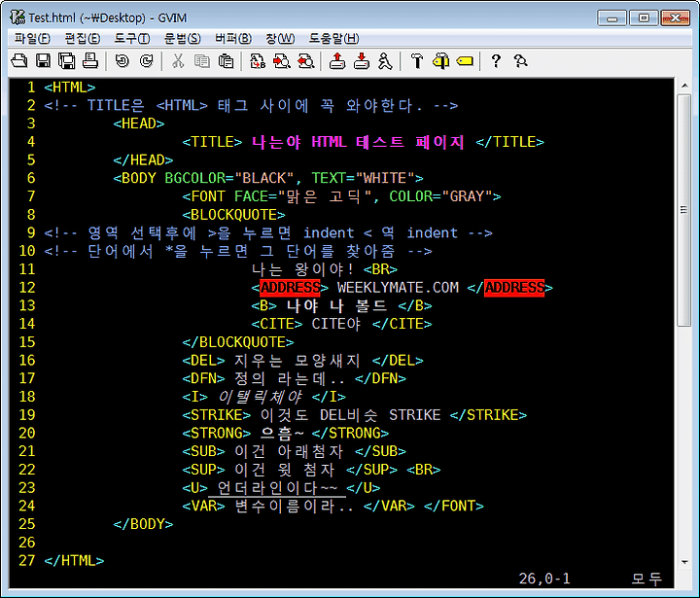
Task: Click the highlighted opening ADDRESS tag on line 12
Action: [x=290, y=288]
